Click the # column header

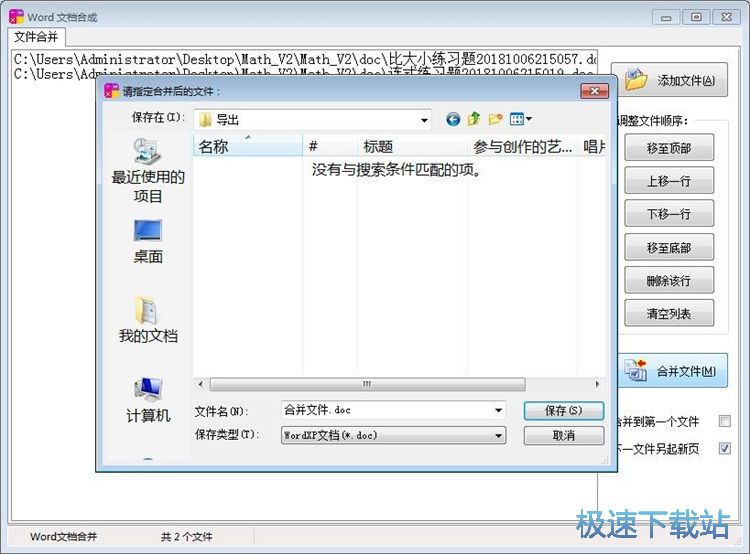coord(330,146)
